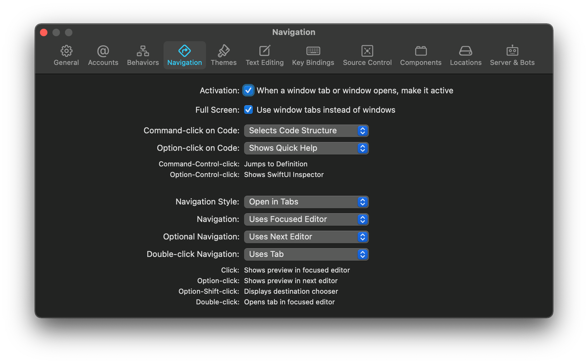
Task: Click the Behaviors icon
Action: pos(142,55)
